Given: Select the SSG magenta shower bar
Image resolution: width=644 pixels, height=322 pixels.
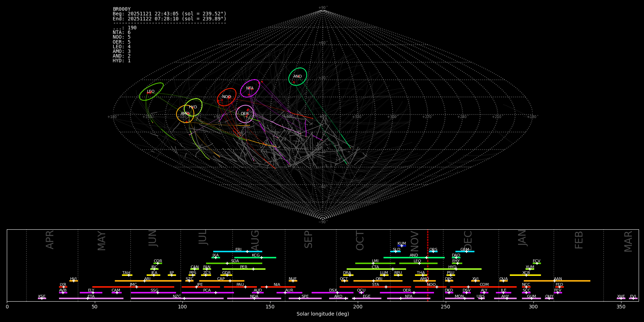Looking at the screenshot, I should pos(153,293).
